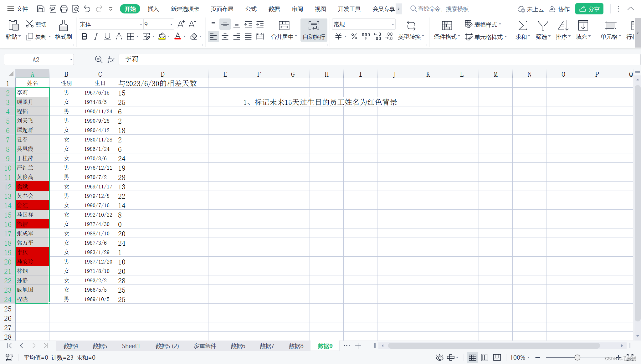641x364 pixels.
Task: Open the Filter (筛选) funnel tool
Action: (x=542, y=26)
